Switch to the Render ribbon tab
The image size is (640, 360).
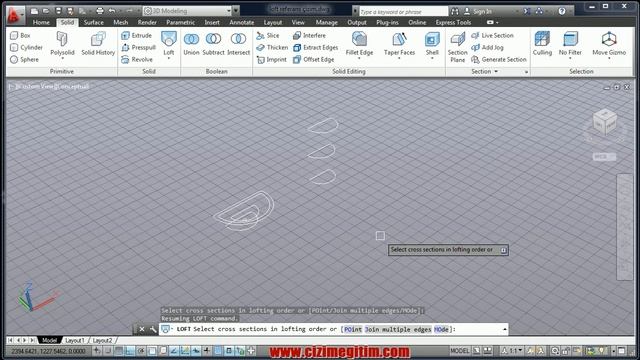tap(147, 22)
